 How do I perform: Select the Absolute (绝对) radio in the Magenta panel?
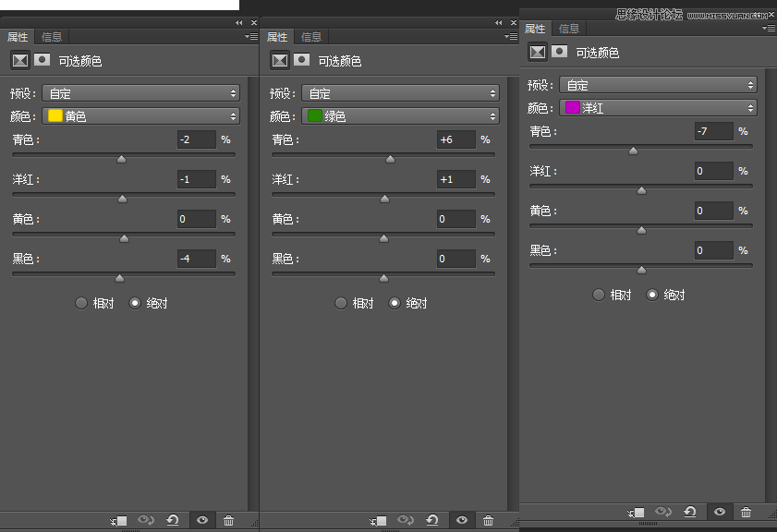652,295
